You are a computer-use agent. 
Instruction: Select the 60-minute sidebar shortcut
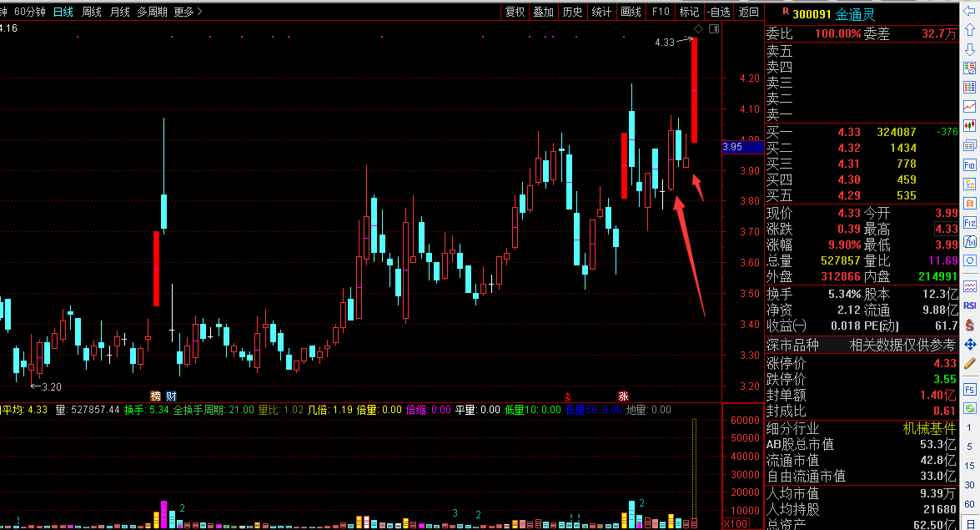(x=969, y=504)
